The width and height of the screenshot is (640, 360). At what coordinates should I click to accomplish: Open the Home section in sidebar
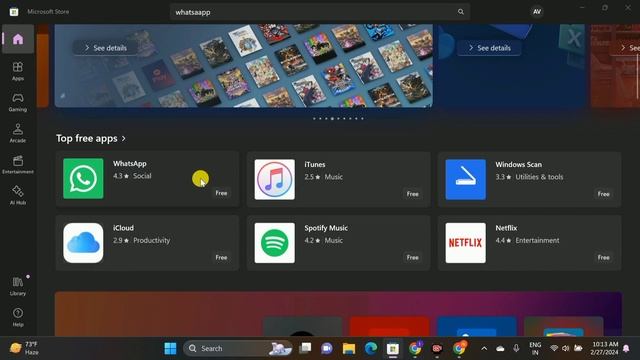[x=18, y=39]
